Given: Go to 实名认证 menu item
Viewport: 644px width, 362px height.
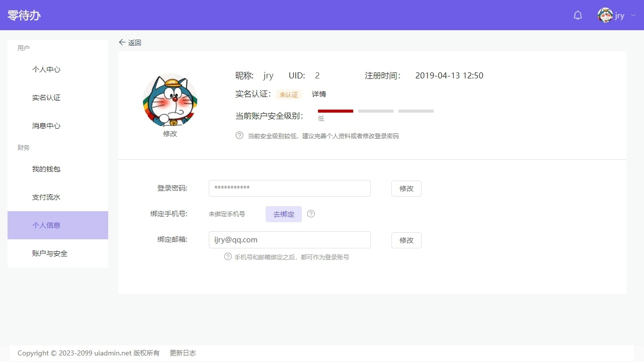Looking at the screenshot, I should 46,98.
